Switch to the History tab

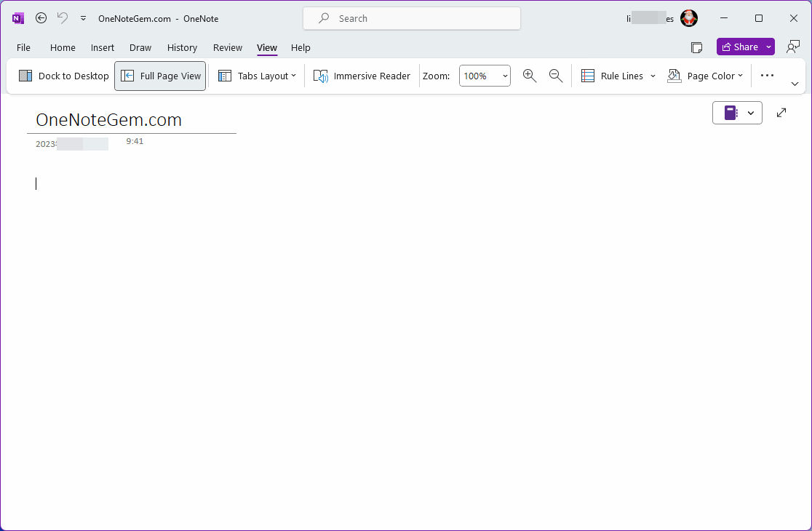tap(182, 47)
